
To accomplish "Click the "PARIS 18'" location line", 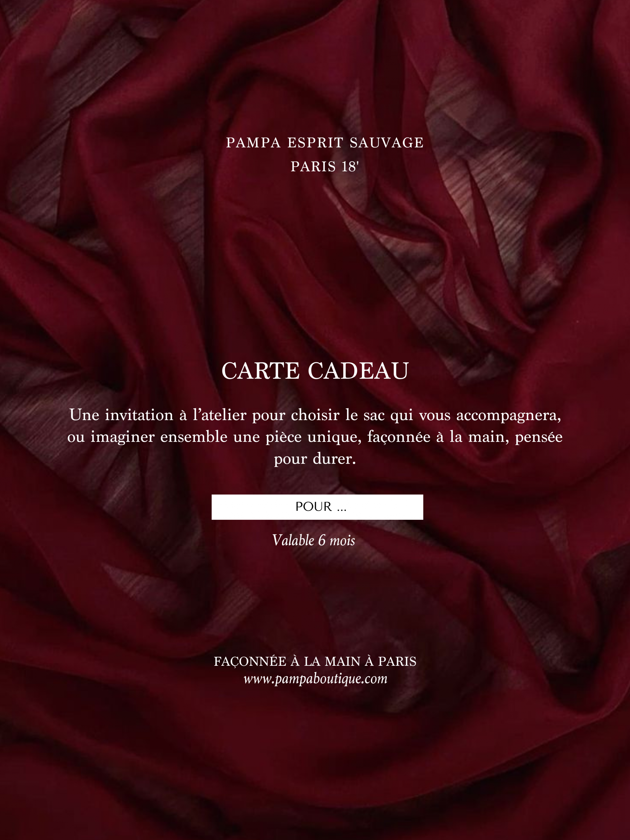I will click(325, 166).
